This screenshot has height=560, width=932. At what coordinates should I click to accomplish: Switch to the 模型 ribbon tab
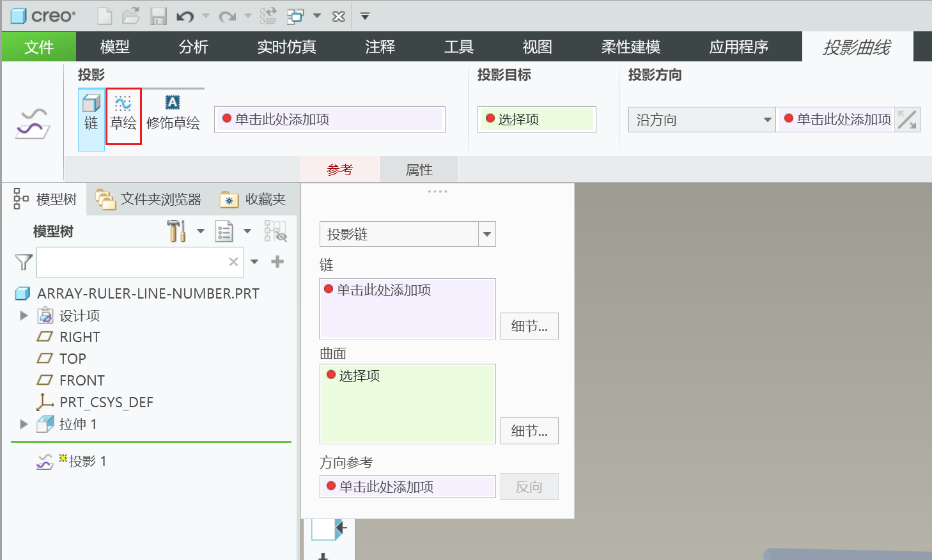(115, 47)
